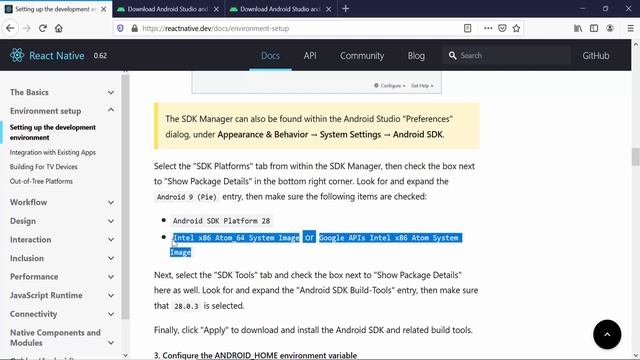Image resolution: width=640 pixels, height=360 pixels.
Task: Click the React Native atom logo
Action: click(x=17, y=55)
